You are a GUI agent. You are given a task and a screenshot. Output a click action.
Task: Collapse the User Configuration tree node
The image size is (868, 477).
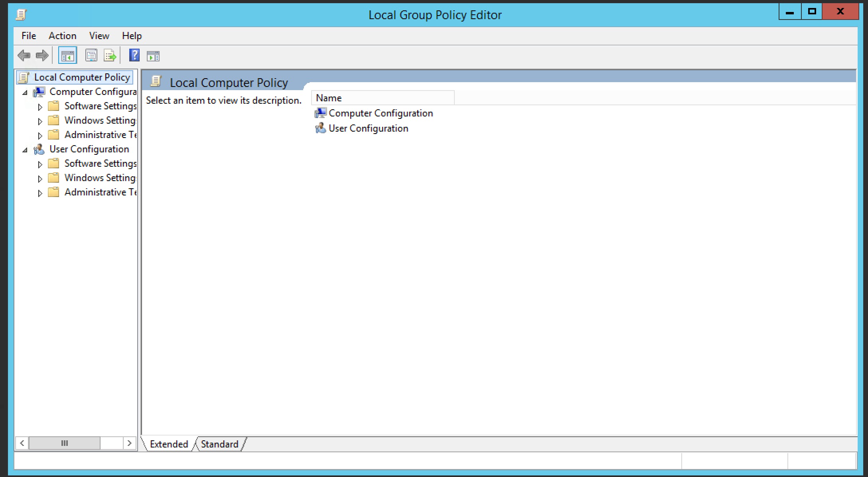pyautogui.click(x=25, y=150)
